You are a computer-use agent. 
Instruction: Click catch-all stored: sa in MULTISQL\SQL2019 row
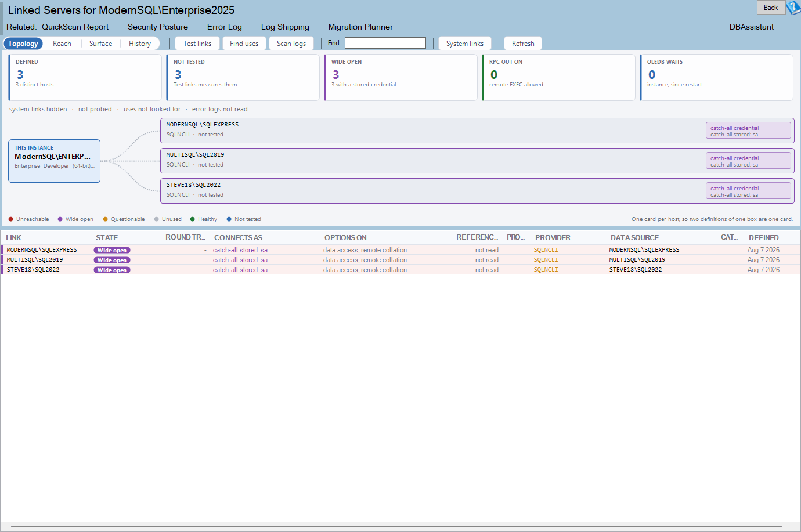240,260
